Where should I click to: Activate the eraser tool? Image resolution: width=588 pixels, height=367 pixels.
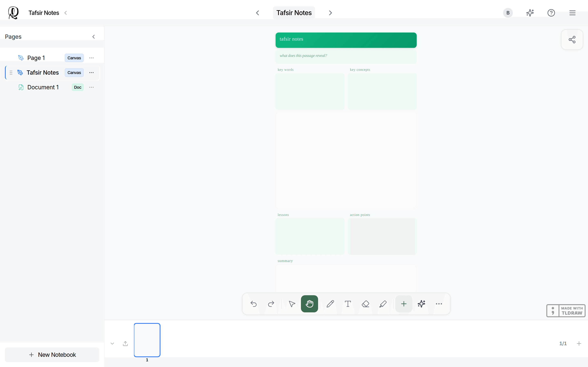pyautogui.click(x=365, y=304)
